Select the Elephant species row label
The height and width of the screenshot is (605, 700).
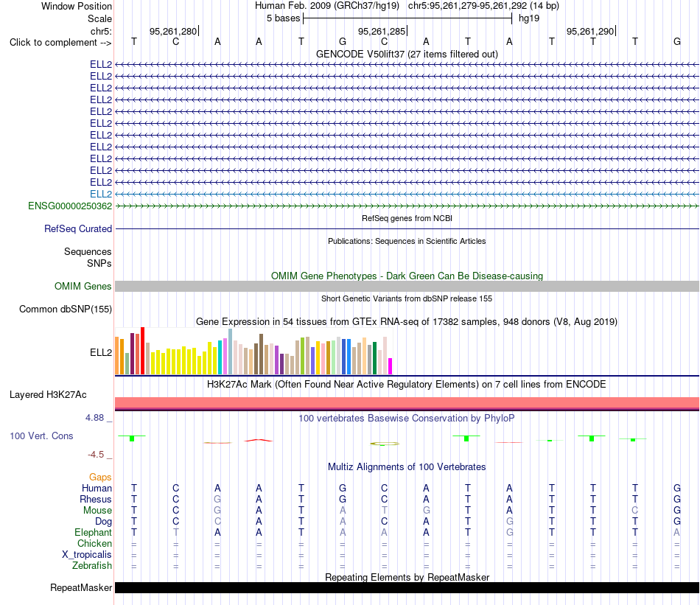point(93,532)
